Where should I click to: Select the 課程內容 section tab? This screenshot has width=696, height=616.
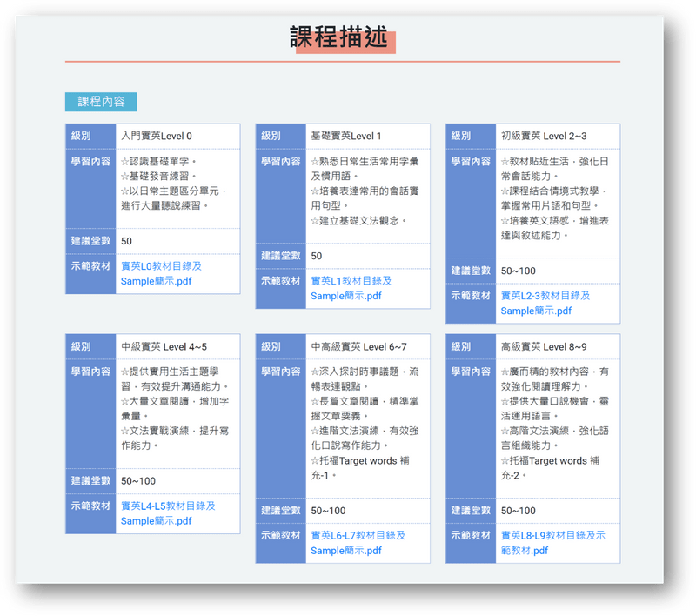click(101, 102)
